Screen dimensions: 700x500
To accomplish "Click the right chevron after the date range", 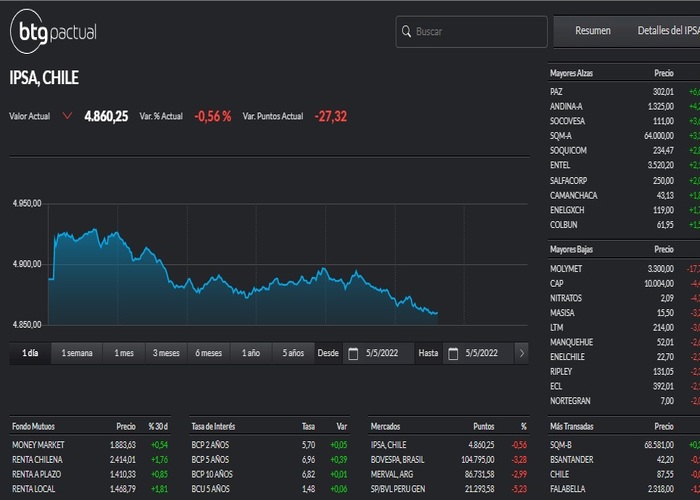I will pos(521,354).
